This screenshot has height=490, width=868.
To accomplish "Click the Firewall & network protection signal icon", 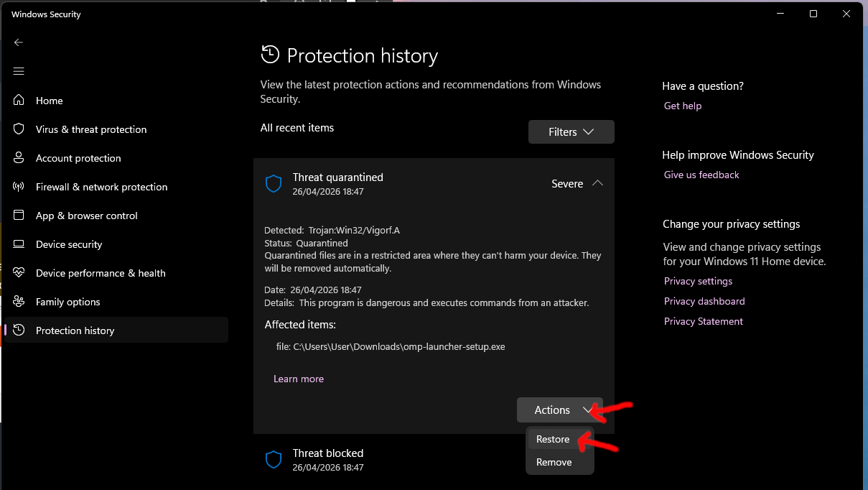I will point(19,187).
